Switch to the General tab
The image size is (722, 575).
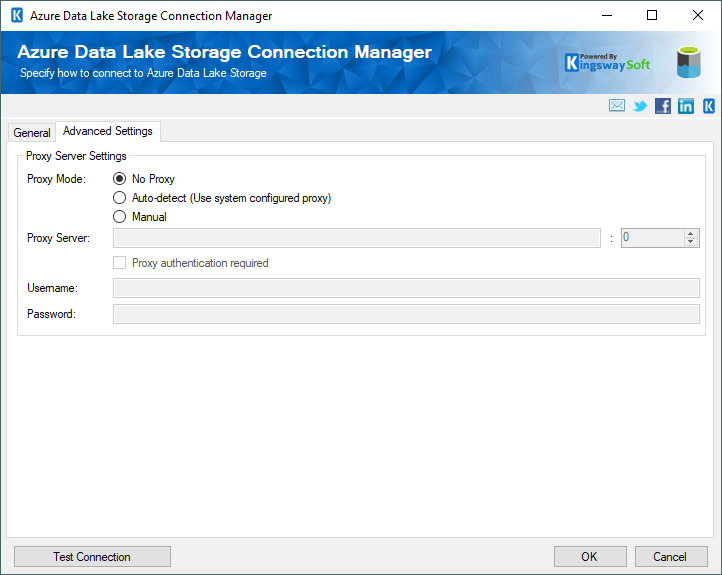(32, 133)
